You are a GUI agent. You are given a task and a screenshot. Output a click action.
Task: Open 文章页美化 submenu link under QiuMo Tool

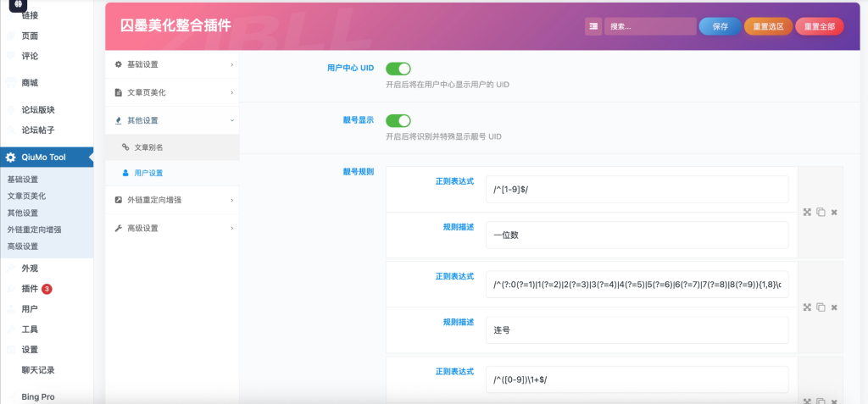[26, 196]
